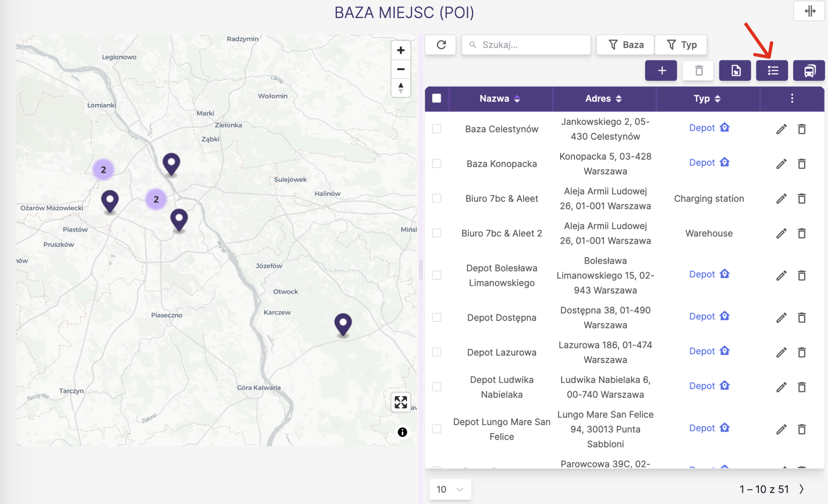Toggle the select-all header checkbox
Image resolution: width=828 pixels, height=504 pixels.
(437, 98)
